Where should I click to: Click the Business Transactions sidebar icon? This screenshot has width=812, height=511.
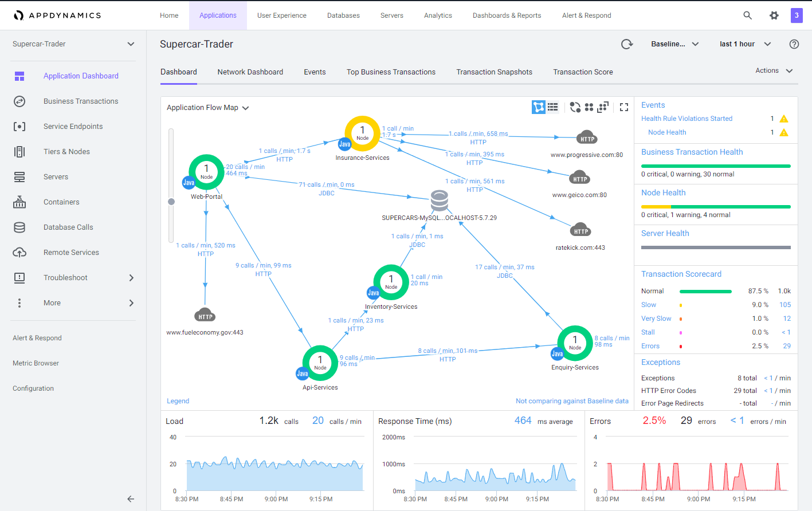click(19, 101)
